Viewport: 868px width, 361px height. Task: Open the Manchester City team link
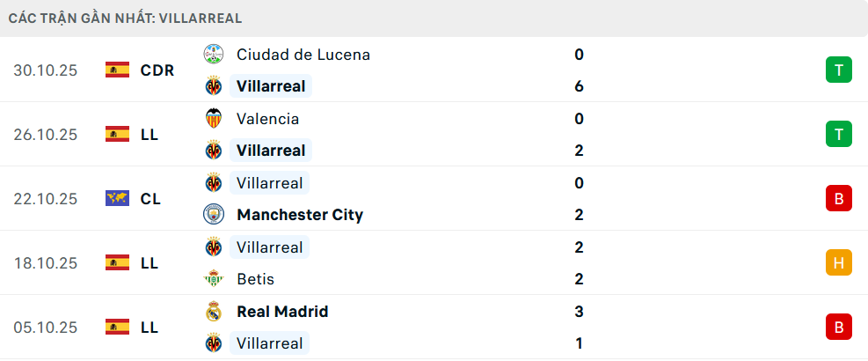299,215
